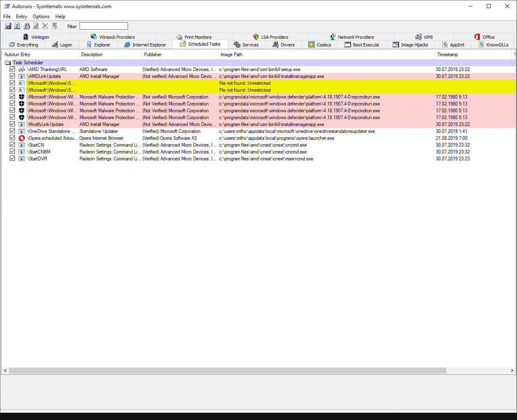The image size is (517, 420).
Task: Click the setup.exe image path cell
Action: click(x=260, y=69)
